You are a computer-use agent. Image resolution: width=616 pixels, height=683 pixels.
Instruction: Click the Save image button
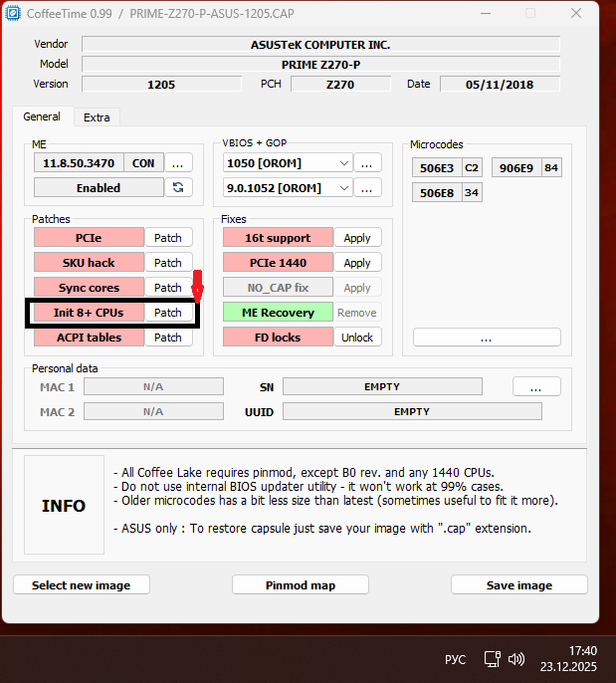click(x=519, y=585)
